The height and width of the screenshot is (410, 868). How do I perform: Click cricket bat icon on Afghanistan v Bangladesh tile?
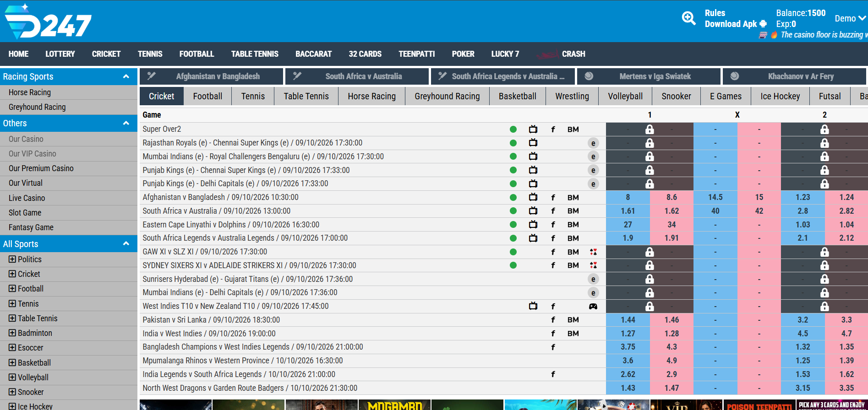pyautogui.click(x=152, y=76)
